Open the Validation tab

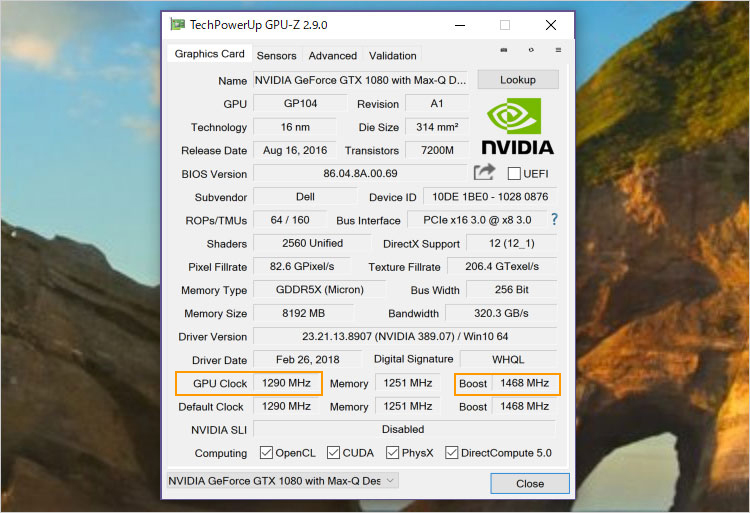tap(392, 55)
